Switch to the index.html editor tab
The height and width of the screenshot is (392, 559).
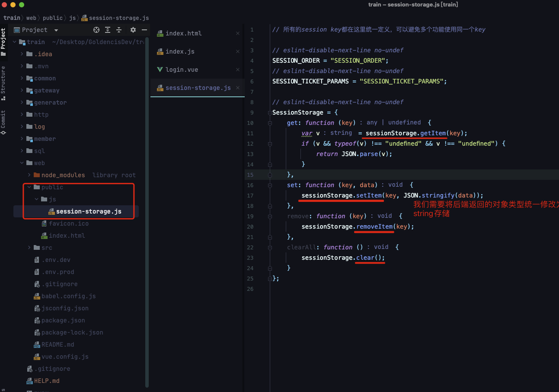click(198, 33)
